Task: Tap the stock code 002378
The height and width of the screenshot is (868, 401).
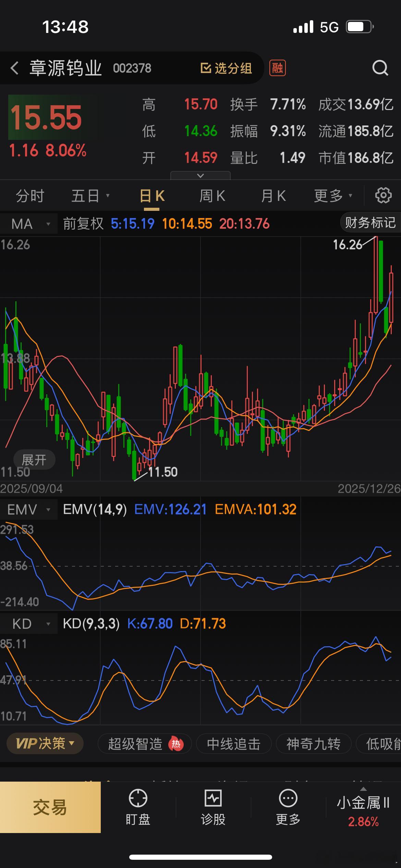Action: [132, 68]
